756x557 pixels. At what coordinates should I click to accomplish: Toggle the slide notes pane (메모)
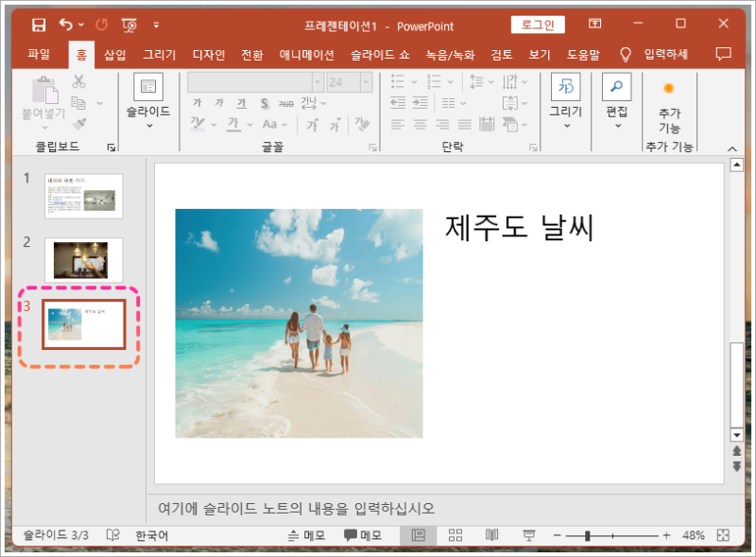pyautogui.click(x=307, y=535)
